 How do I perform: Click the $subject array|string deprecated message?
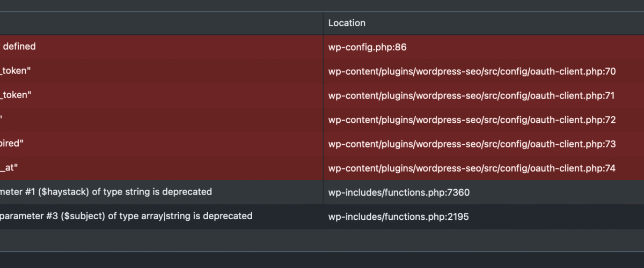[126, 217]
